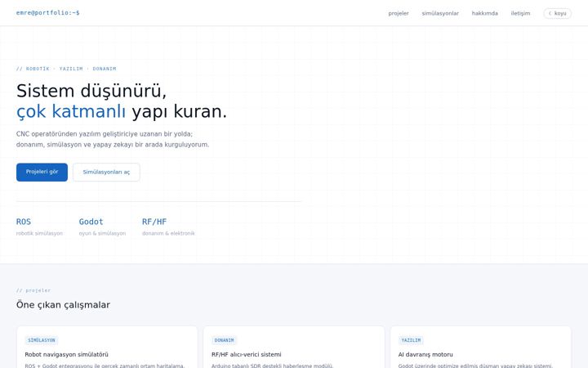This screenshot has width=588, height=368.
Task: Click the '// projeler' section label
Action: coord(33,290)
